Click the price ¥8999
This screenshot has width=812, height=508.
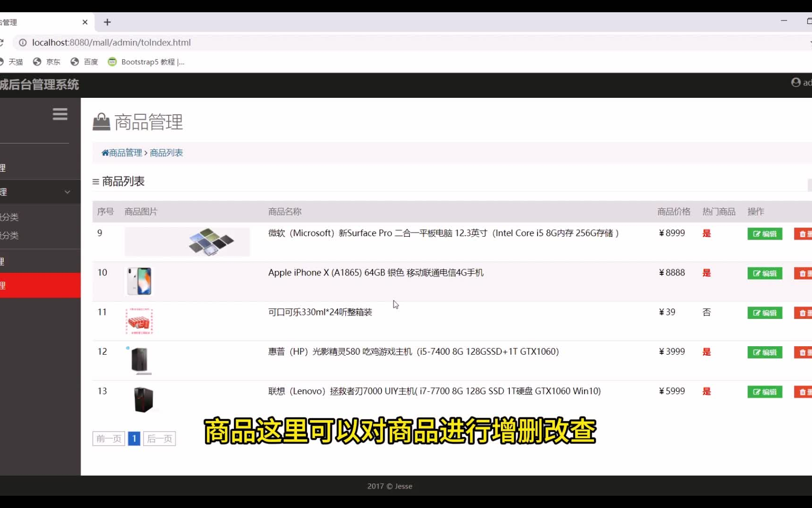tap(672, 233)
